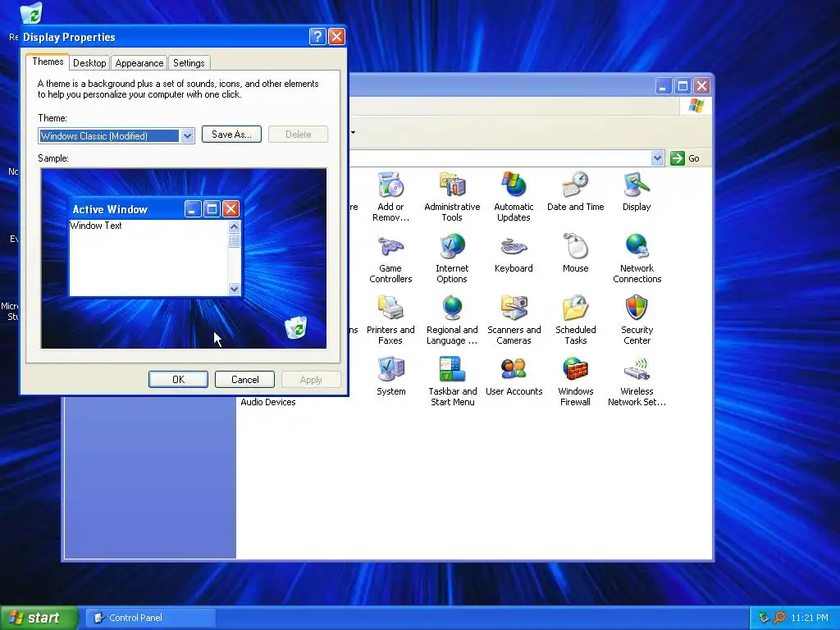Click the Audio Devices label in Control Panel
This screenshot has width=840, height=630.
pyautogui.click(x=268, y=402)
